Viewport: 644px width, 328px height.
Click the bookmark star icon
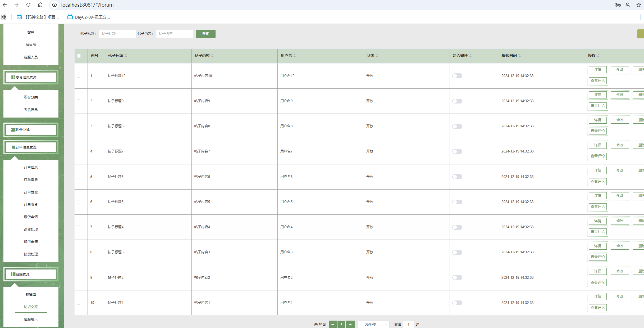pyautogui.click(x=639, y=5)
